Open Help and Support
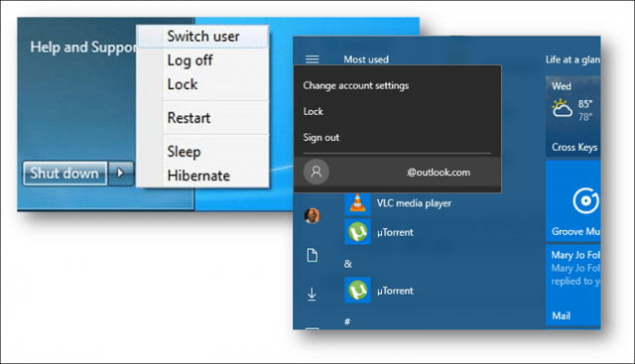 click(83, 48)
